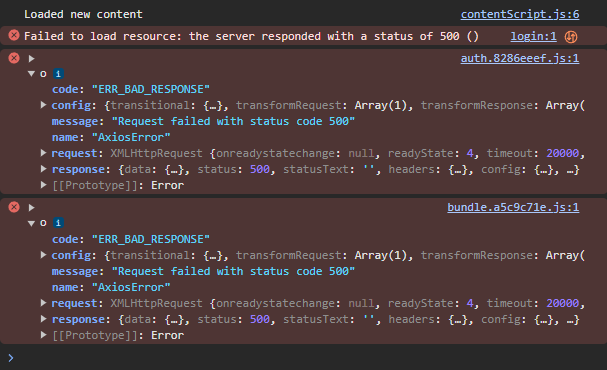Viewport: 607px width, 370px height.
Task: Expand 'request' in the auth.8286eeef.js error
Action: click(x=43, y=153)
